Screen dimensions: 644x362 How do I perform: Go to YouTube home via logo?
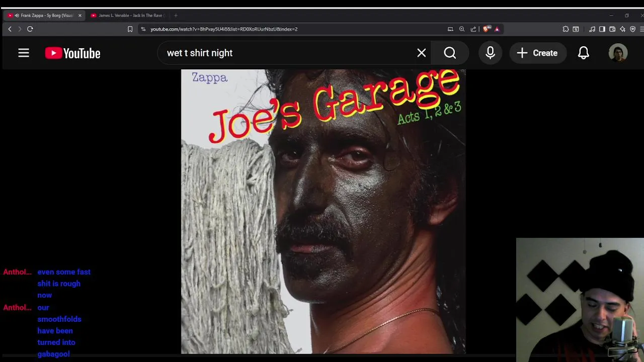click(72, 53)
